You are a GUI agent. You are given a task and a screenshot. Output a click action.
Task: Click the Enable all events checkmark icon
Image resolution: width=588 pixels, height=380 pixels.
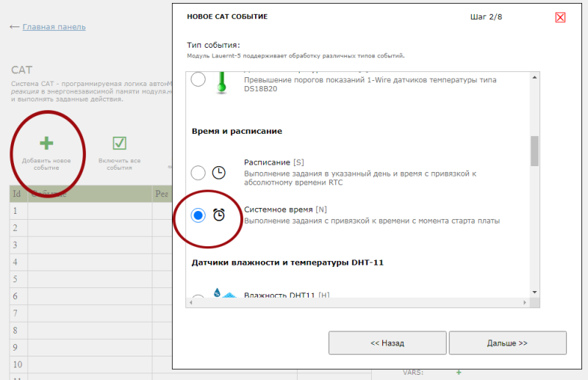[x=119, y=143]
